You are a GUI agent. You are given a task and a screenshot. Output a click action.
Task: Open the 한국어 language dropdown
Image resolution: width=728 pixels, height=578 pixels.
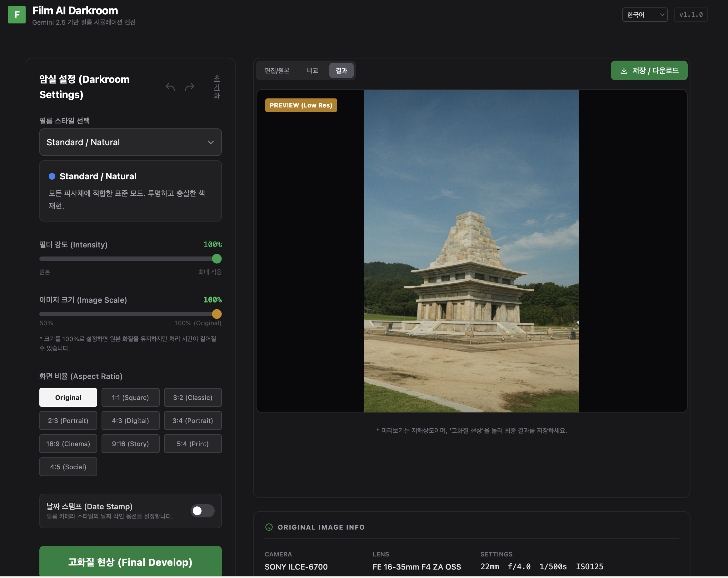coord(645,15)
